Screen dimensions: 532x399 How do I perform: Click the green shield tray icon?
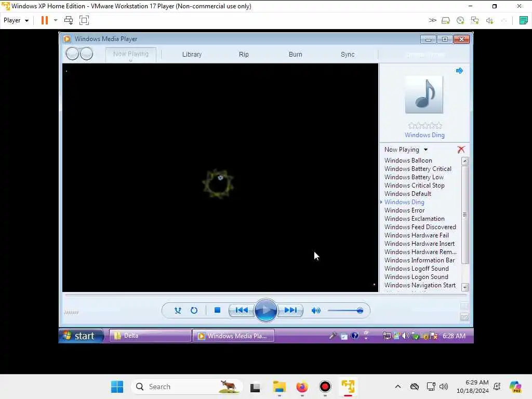tap(415, 336)
